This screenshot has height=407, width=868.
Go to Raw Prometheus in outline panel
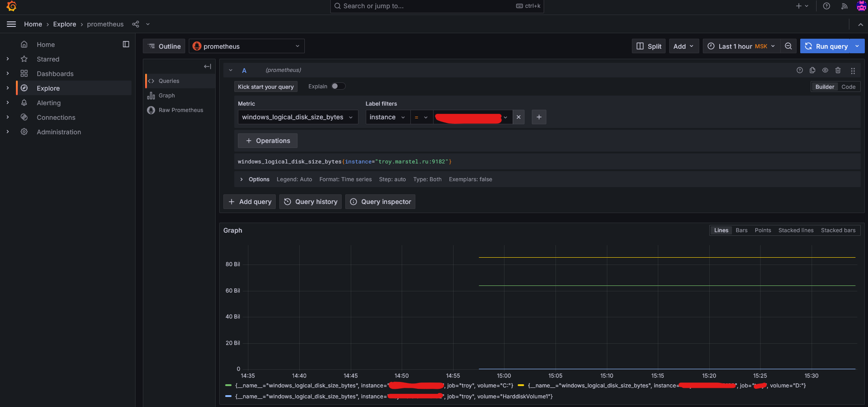(x=180, y=110)
